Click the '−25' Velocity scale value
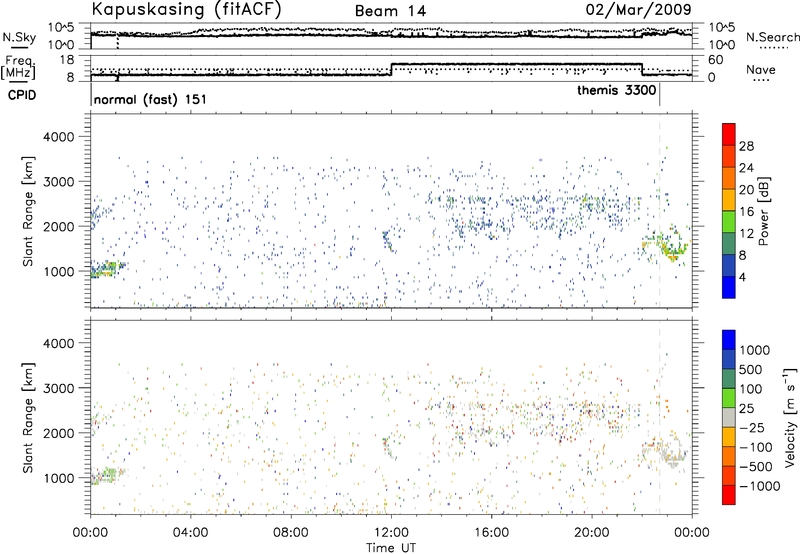800x554 pixels. coord(751,428)
